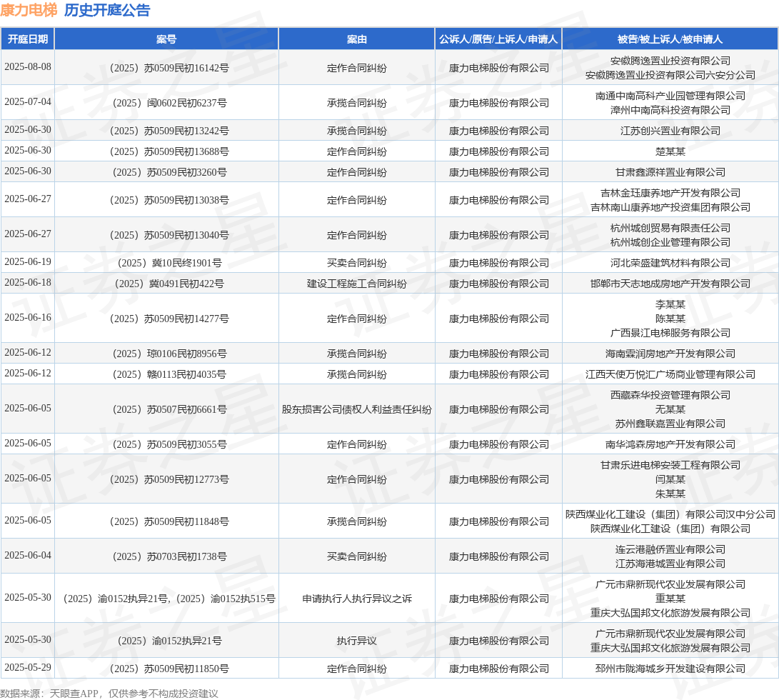Click the 数据来源 footer note
Screen dimensions: 779x700
coord(109,694)
